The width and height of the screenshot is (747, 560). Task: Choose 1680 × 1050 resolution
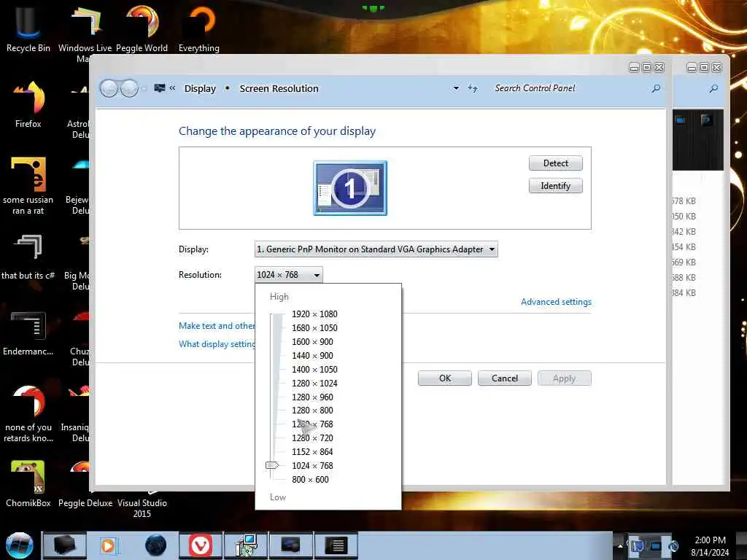tap(314, 328)
